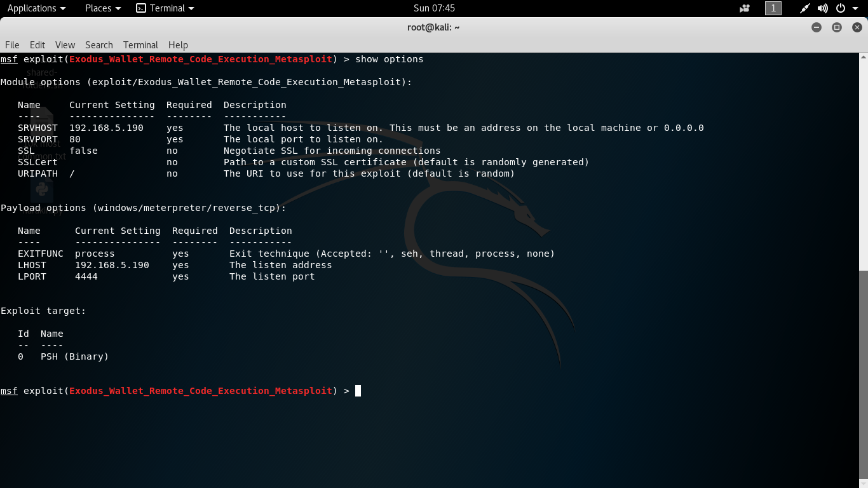Viewport: 868px width, 488px height.
Task: Click the 'Id' column header under Exploit target
Action: click(24, 334)
